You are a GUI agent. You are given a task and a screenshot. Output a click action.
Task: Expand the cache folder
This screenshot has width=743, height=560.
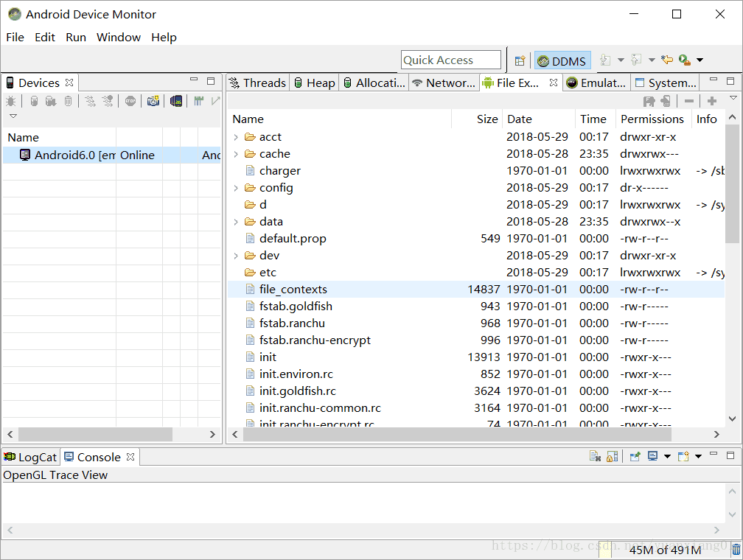(x=236, y=154)
